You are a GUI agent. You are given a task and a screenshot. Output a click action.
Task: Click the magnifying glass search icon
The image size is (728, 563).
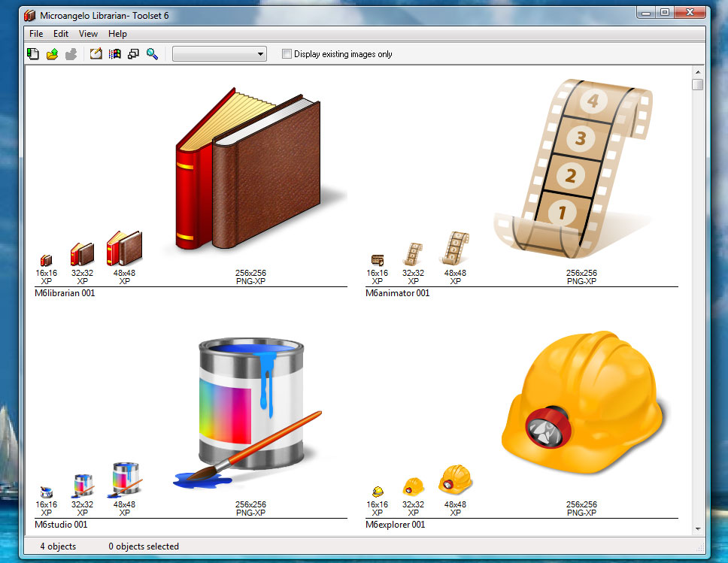pos(152,54)
